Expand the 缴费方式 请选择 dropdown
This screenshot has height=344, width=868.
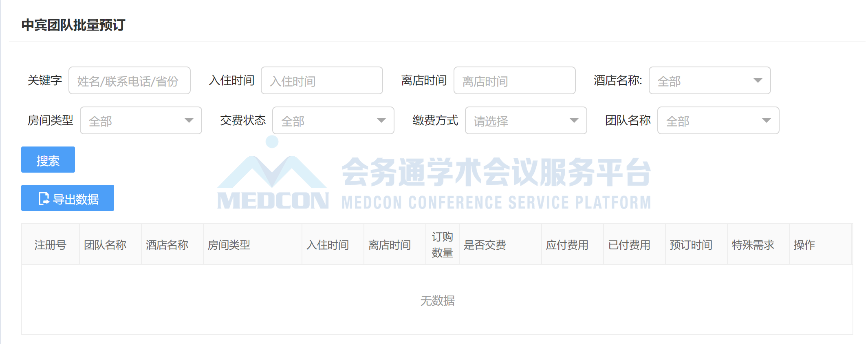(526, 120)
